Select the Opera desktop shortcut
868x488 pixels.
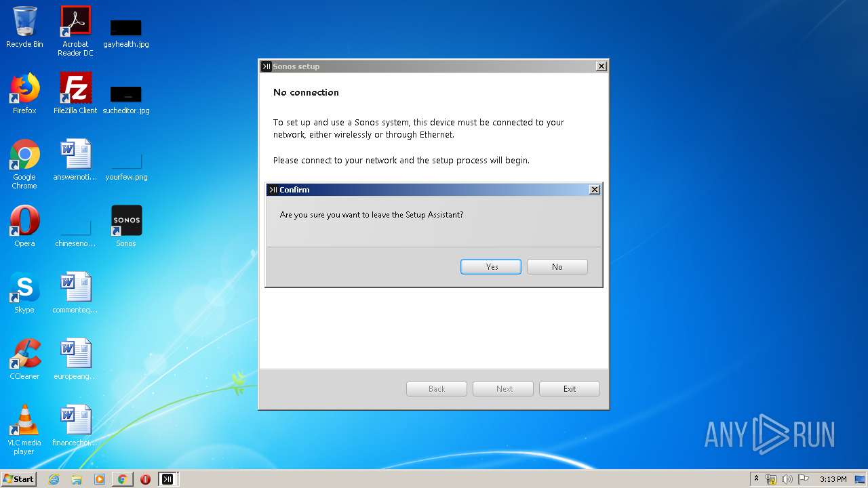pyautogui.click(x=24, y=226)
